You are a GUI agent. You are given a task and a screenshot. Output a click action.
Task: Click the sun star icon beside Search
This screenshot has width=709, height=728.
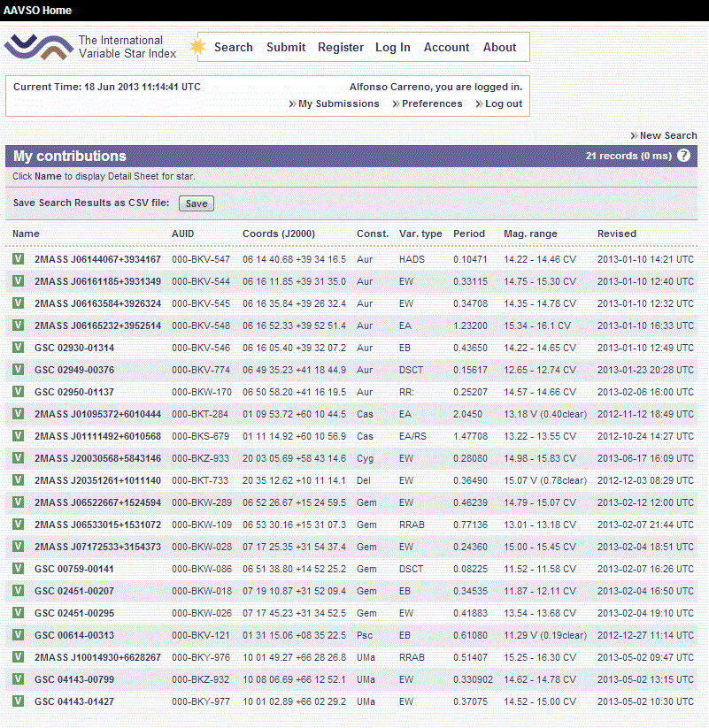(198, 48)
